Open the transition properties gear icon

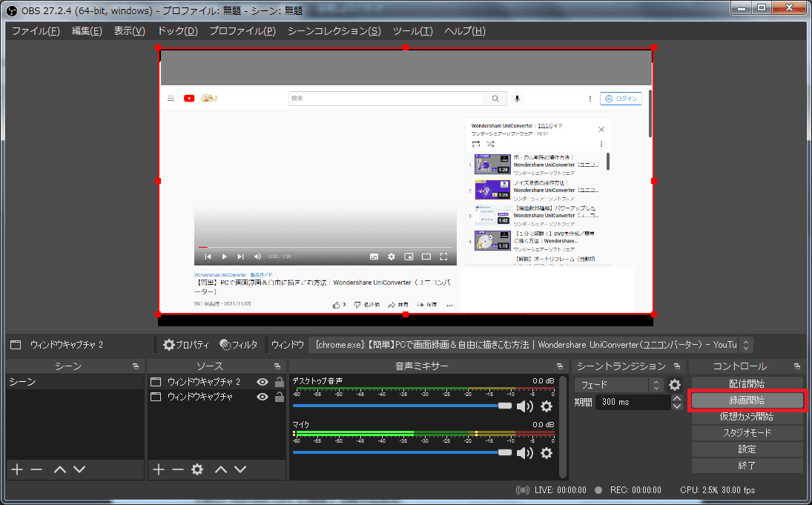click(x=674, y=385)
